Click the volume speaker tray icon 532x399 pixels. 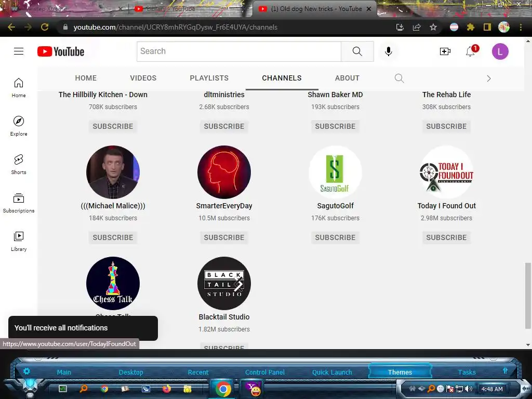468,389
